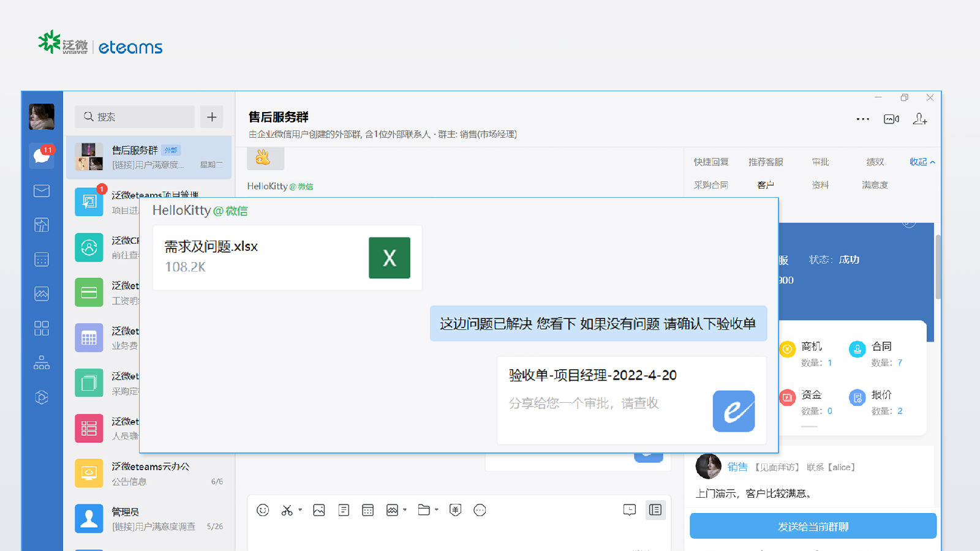Click the user profile avatar at sidebar top
The image size is (980, 551).
42,116
